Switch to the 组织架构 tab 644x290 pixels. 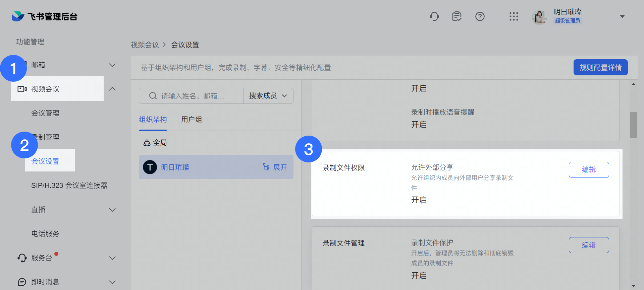pyautogui.click(x=153, y=120)
